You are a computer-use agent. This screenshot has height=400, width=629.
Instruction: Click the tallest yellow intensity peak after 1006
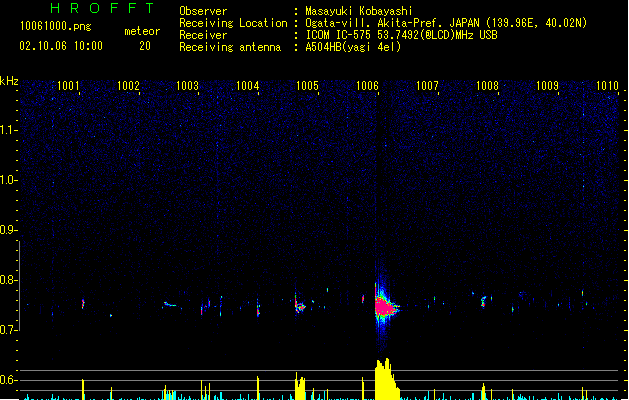coord(386,379)
